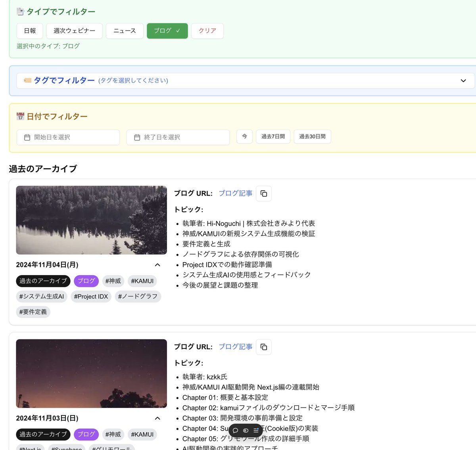This screenshot has width=476, height=450.
Task: Click topic Project IDXでの動作確認準備
Action: (227, 265)
